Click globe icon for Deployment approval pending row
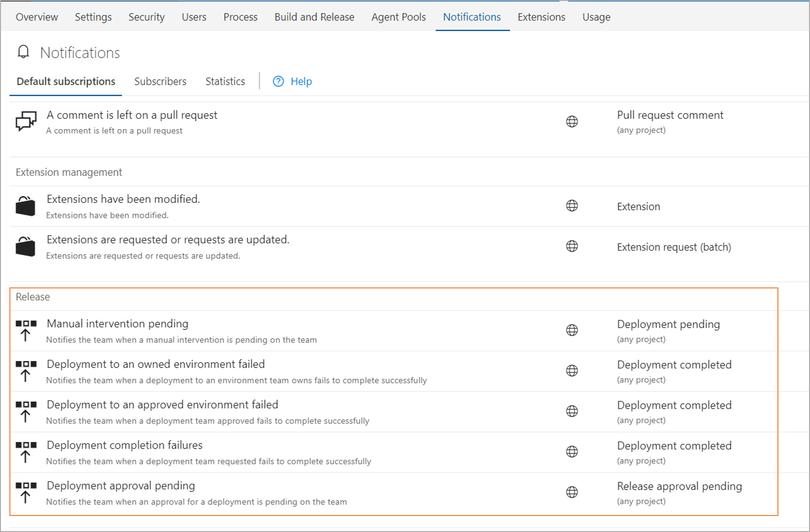 click(x=572, y=492)
